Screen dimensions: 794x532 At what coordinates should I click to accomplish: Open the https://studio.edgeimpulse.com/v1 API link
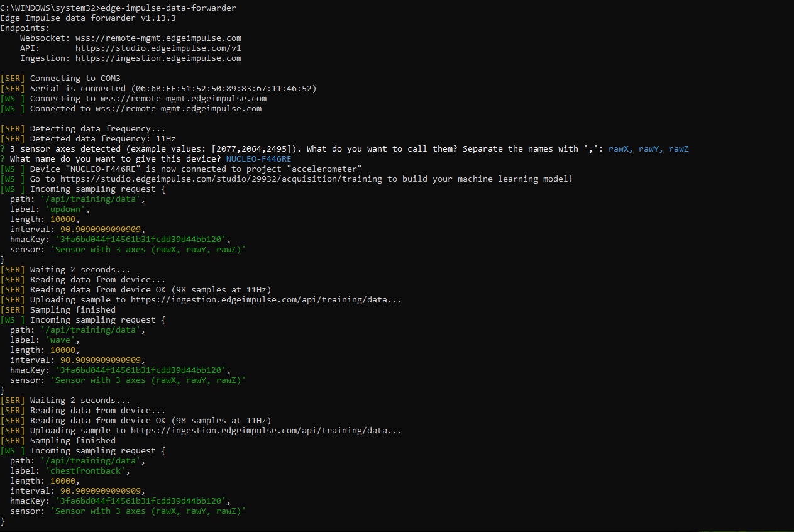(x=159, y=48)
